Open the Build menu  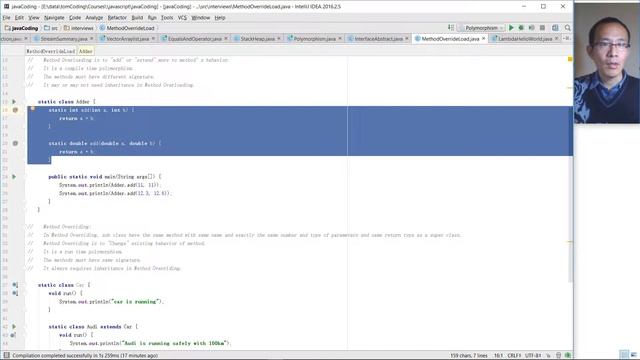click(137, 18)
